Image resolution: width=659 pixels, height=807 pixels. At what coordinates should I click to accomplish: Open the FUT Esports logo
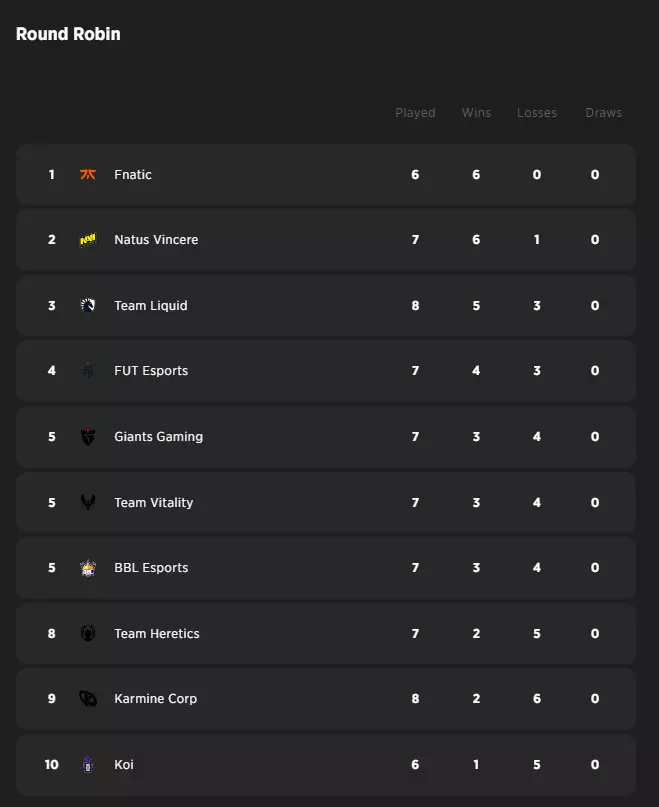click(88, 370)
